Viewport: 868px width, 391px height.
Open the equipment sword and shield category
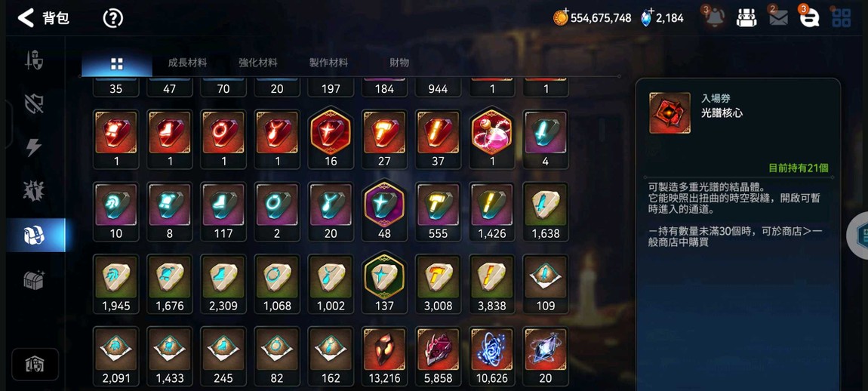coord(34,60)
